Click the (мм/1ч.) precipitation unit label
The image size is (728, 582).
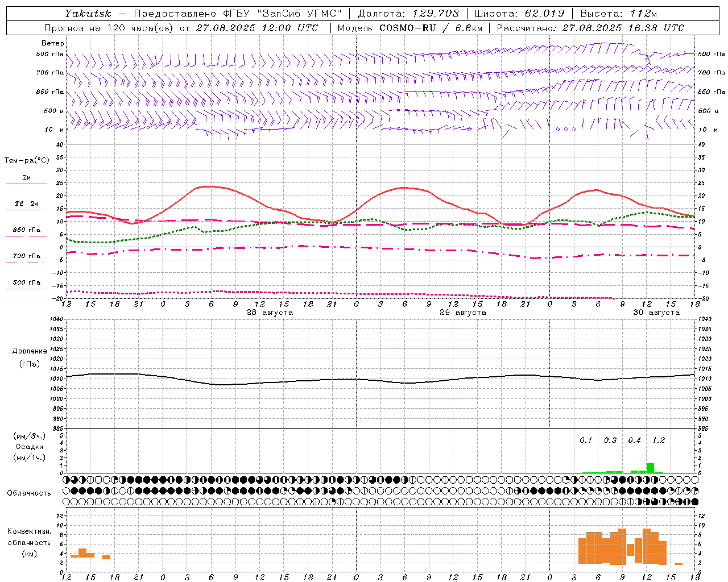pos(30,458)
